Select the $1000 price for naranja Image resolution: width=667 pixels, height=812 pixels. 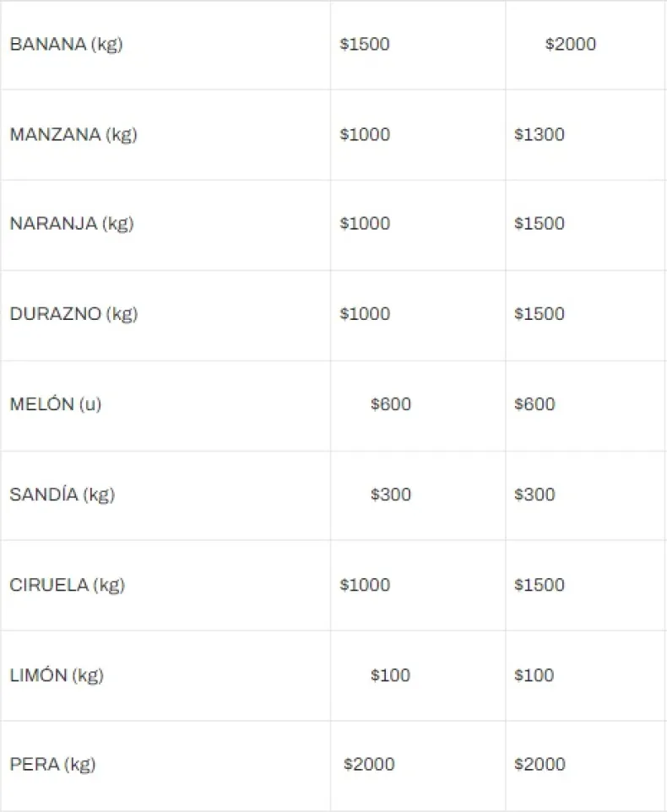365,224
